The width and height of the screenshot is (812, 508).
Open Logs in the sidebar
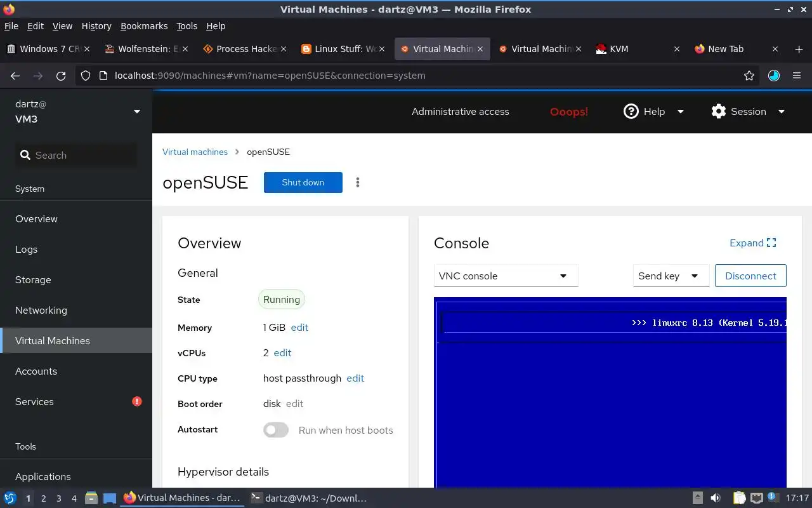coord(76,249)
